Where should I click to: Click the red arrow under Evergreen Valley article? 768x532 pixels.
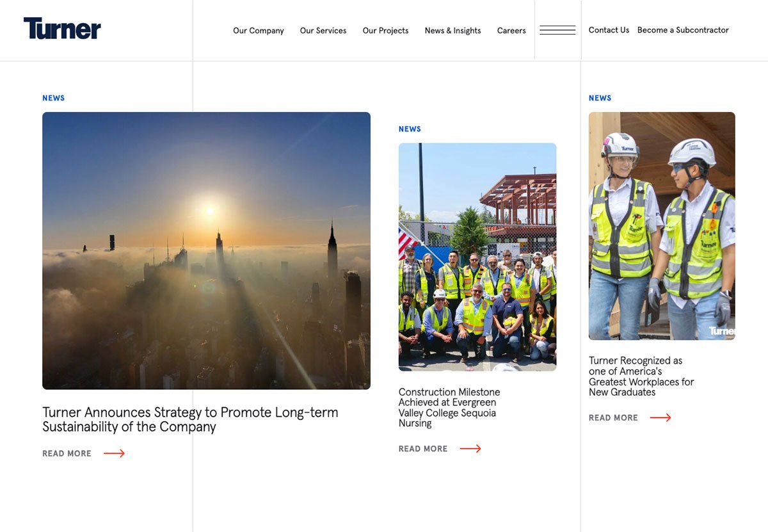coord(470,449)
